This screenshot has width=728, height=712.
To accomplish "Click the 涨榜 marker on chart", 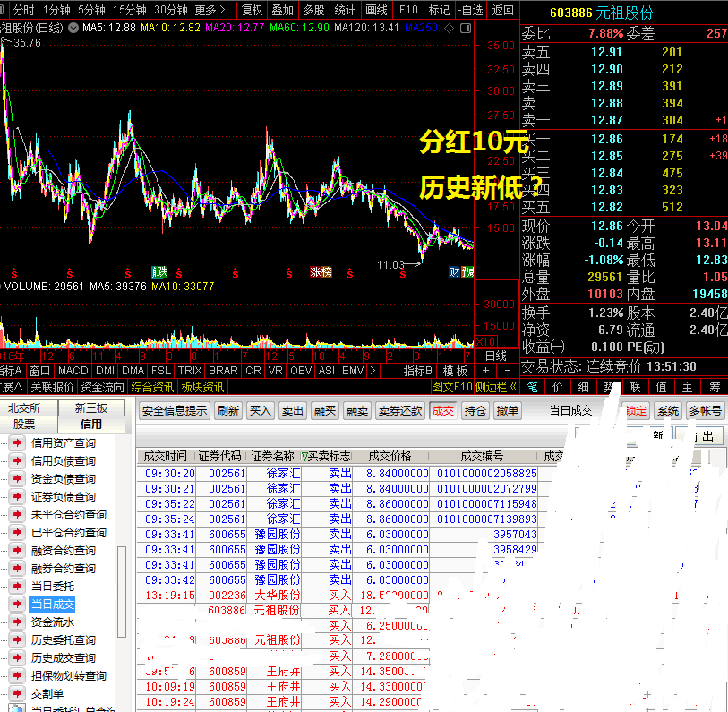I will pos(321,272).
